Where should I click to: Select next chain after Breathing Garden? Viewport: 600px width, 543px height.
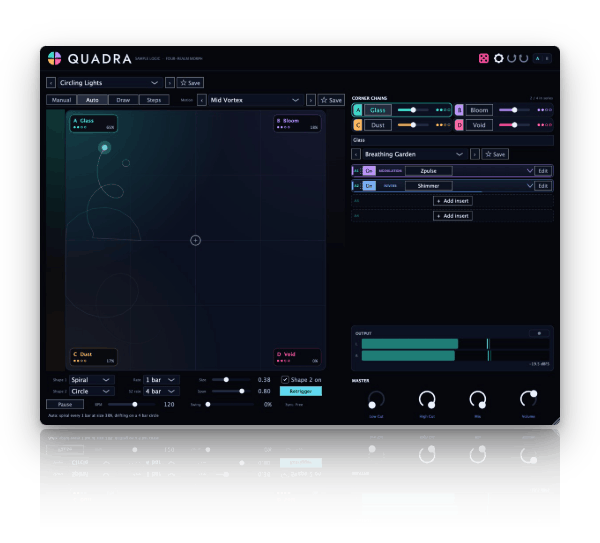(x=474, y=154)
